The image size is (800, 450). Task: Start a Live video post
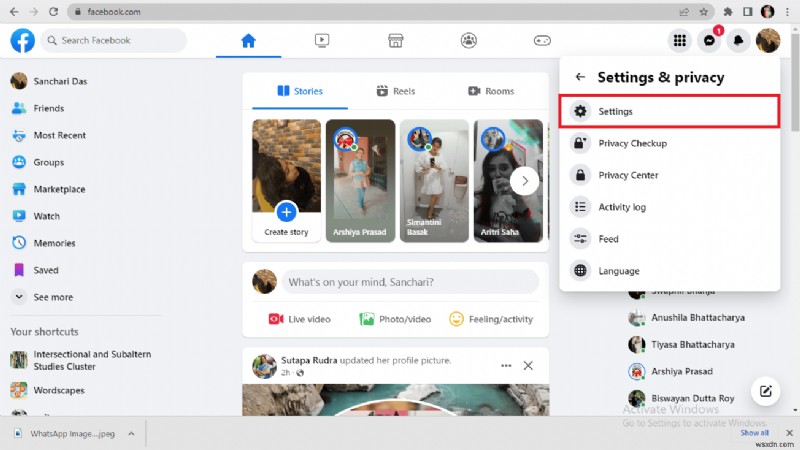pos(299,319)
